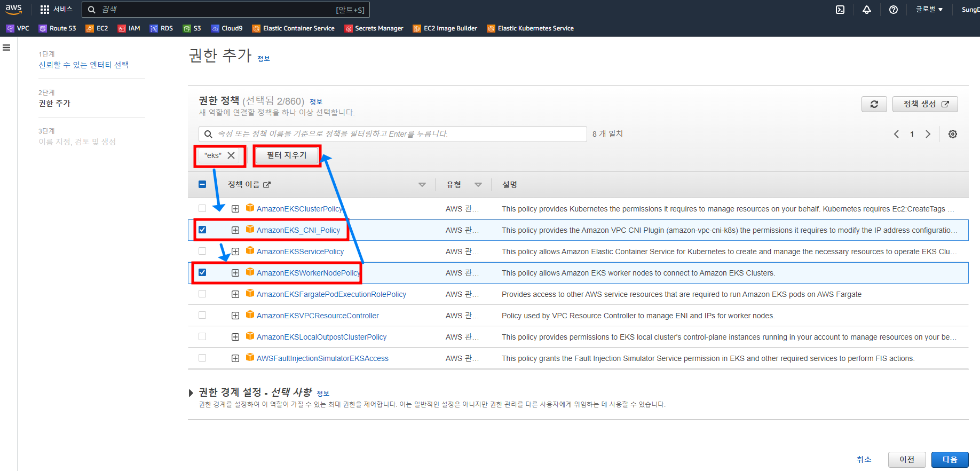
Task: Expand AmazonEKSClusterPolicy details plus icon
Action: (235, 209)
